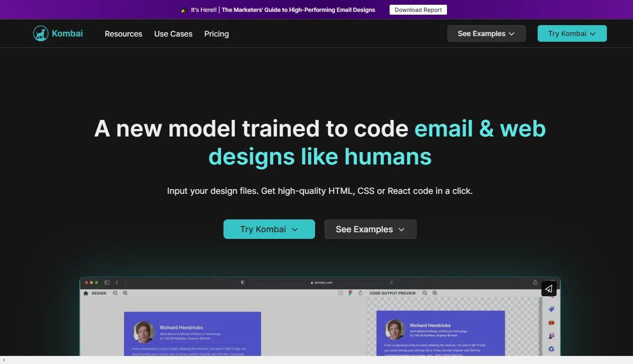Click the red toolbox sidebar icon
The width and height of the screenshot is (633, 364).
(551, 322)
